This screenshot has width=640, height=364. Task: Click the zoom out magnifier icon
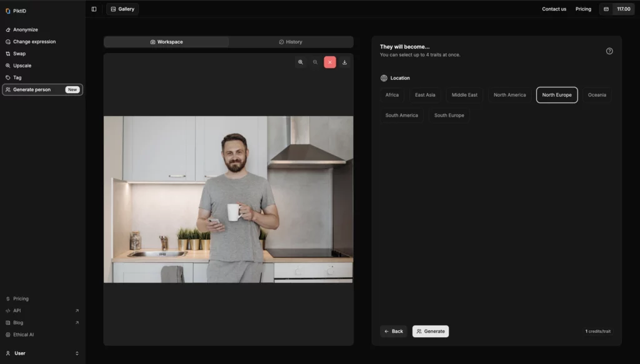[315, 62]
